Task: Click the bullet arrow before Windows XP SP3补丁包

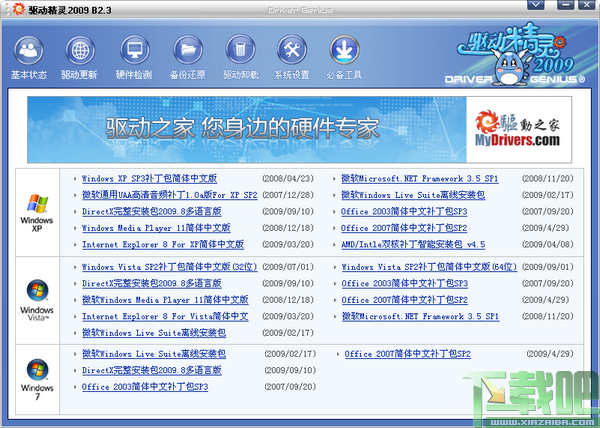Action: click(75, 179)
